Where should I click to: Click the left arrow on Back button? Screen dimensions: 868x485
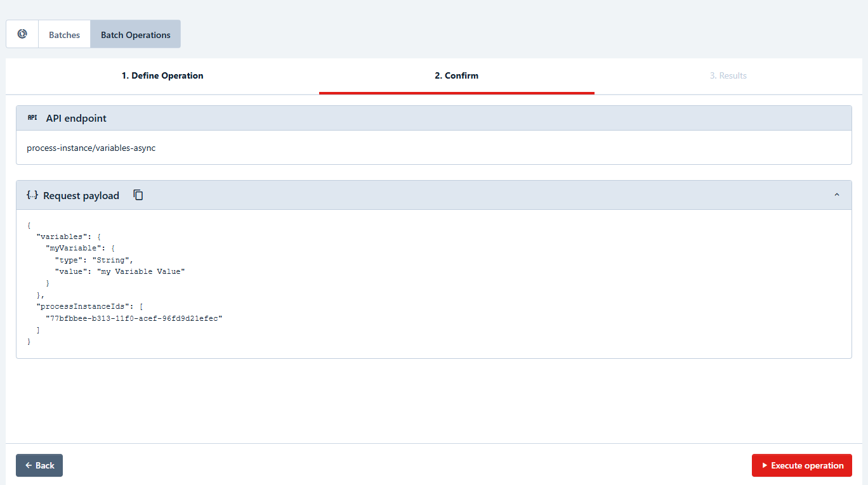tap(29, 465)
